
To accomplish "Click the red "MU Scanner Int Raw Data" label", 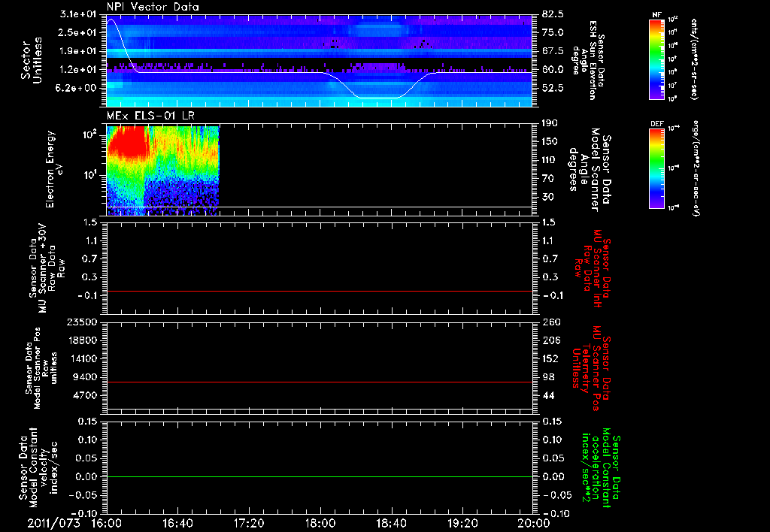I will click(x=593, y=268).
